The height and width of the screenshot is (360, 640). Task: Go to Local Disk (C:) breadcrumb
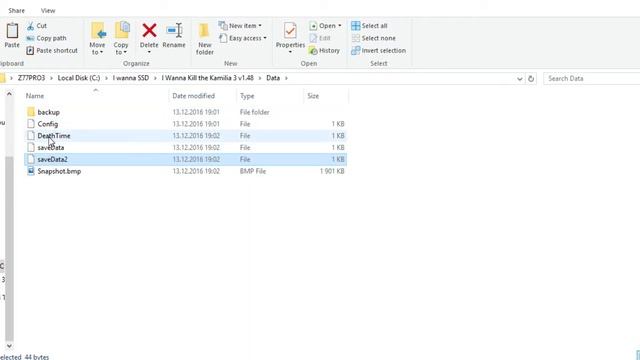(79, 78)
